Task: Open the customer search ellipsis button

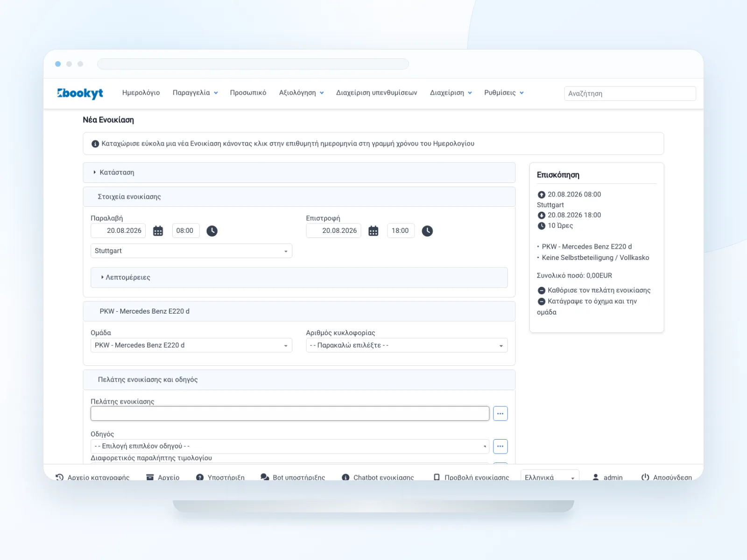Action: coord(500,413)
